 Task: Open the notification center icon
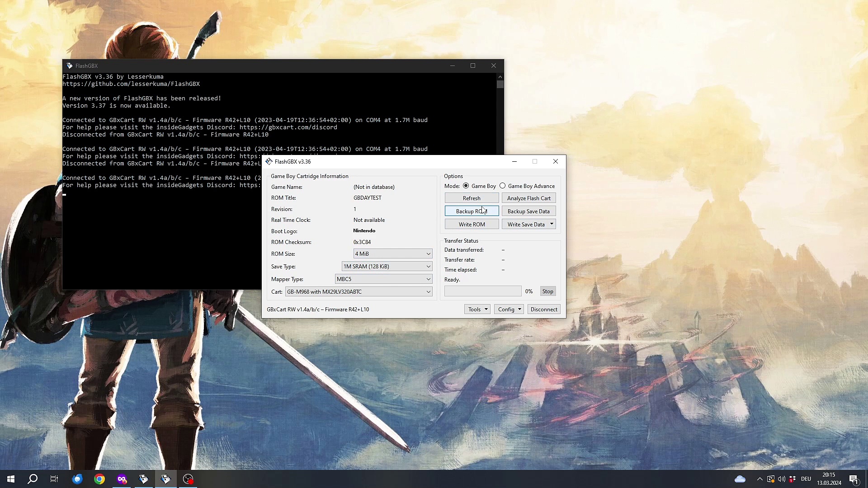coord(854,479)
